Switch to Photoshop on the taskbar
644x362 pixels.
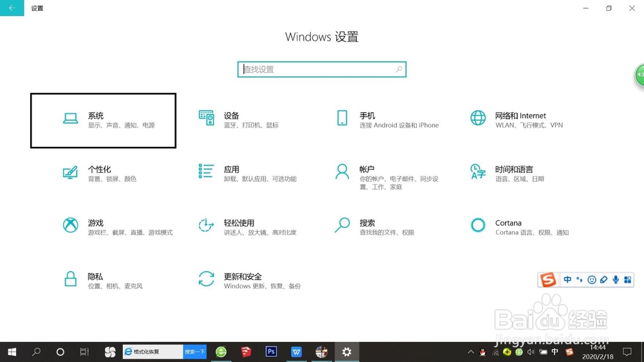[271, 352]
